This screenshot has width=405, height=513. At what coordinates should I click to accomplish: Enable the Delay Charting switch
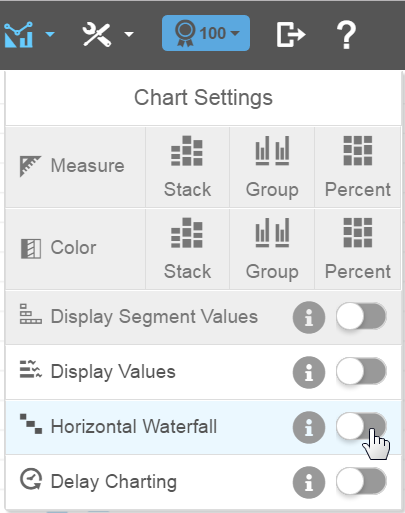361,481
